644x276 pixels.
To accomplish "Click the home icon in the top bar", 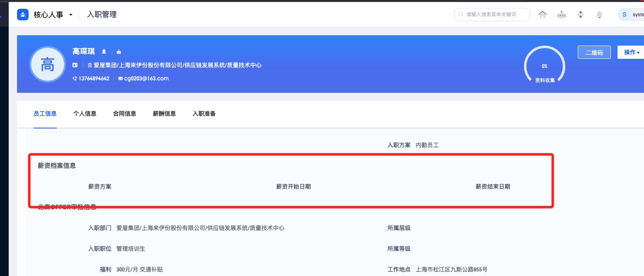I will click(x=543, y=14).
